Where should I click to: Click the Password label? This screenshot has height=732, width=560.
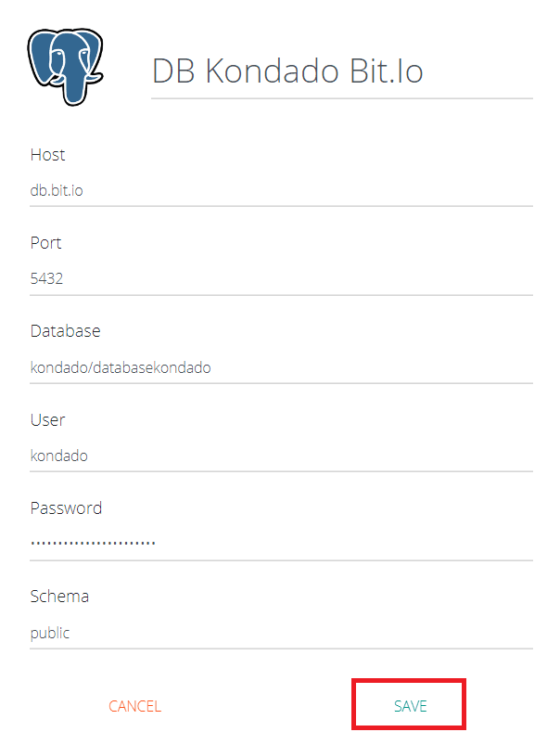(66, 508)
